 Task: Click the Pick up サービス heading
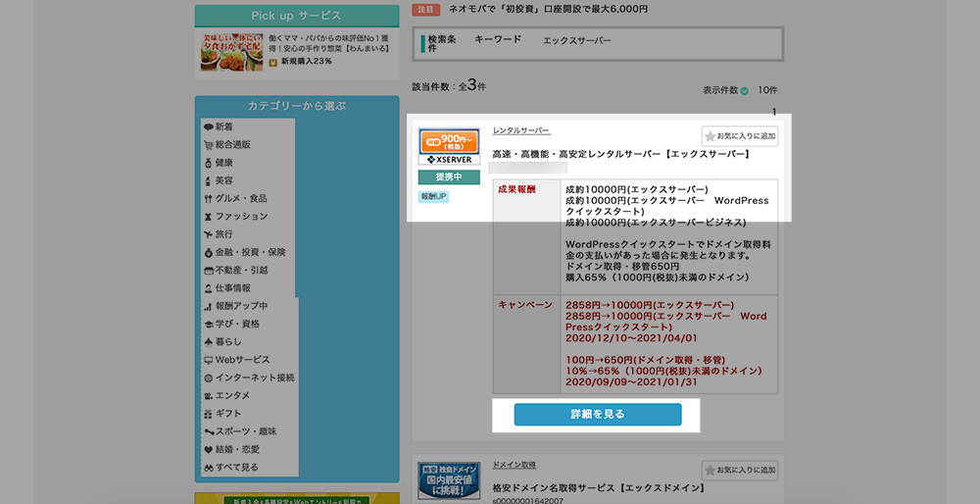[297, 16]
